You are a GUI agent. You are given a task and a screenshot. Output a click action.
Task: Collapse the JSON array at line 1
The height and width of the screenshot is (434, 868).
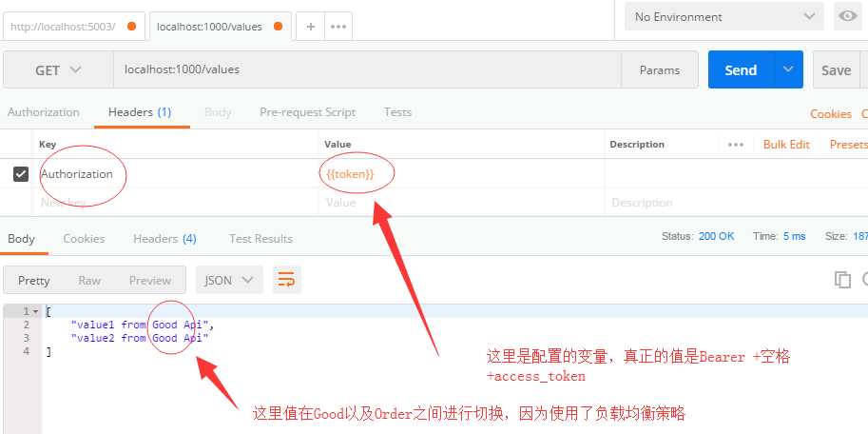point(36,312)
